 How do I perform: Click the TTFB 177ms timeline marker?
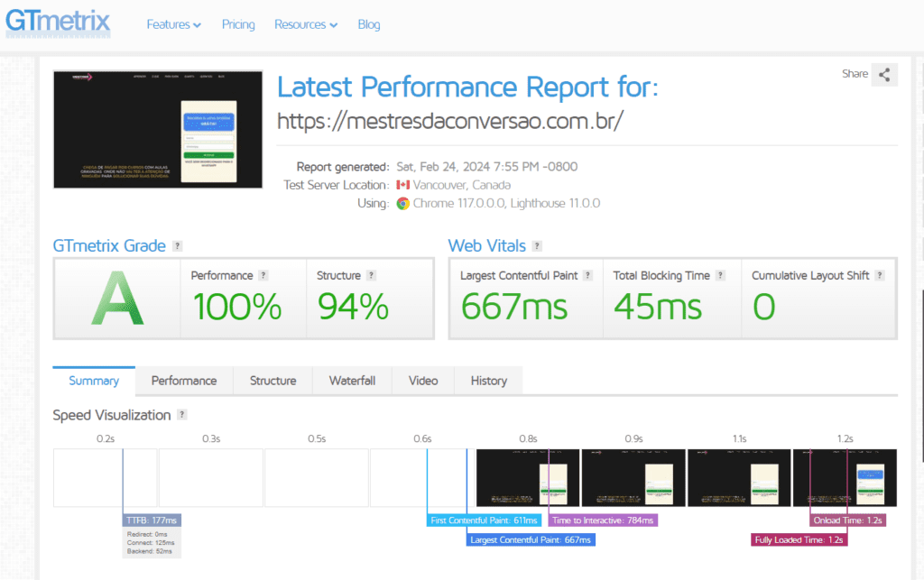point(152,520)
